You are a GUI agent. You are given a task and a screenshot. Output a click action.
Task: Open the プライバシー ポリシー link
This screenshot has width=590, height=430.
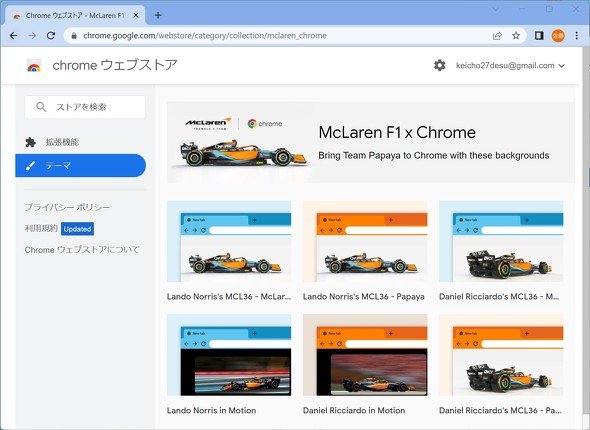click(67, 207)
